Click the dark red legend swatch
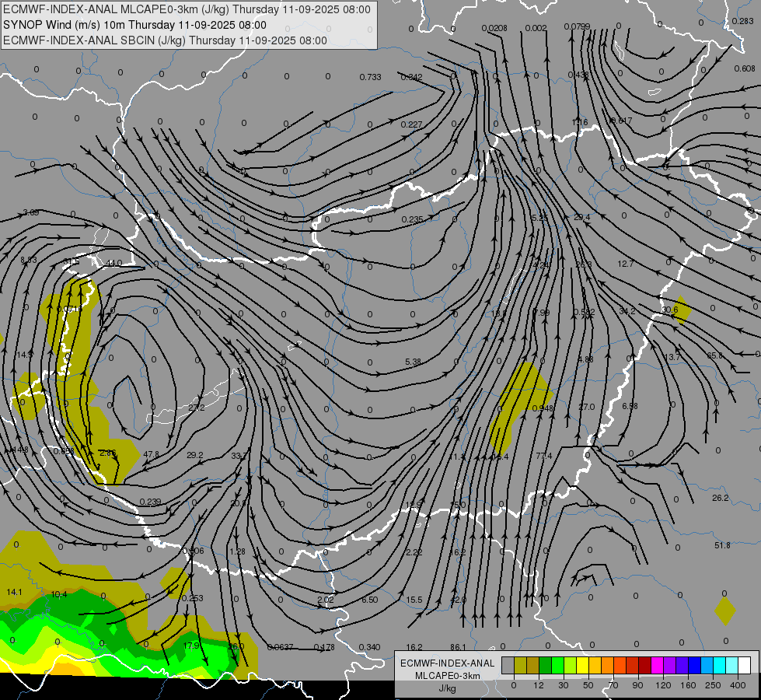761x700 pixels. point(645,666)
